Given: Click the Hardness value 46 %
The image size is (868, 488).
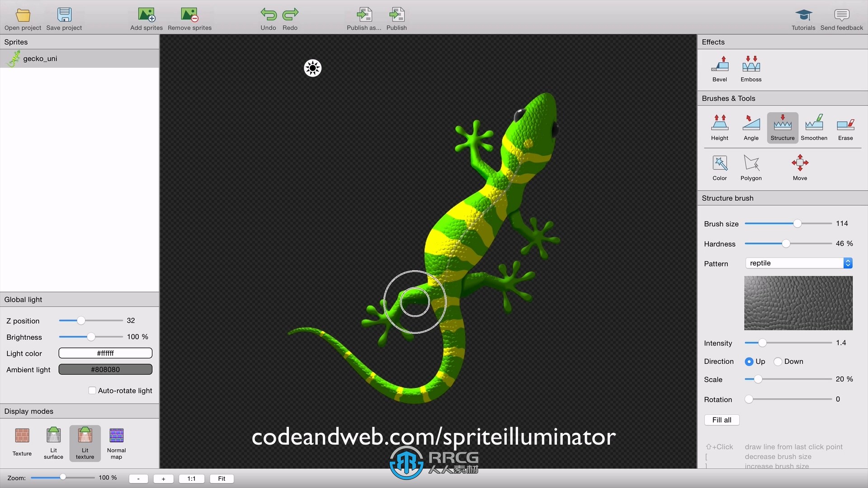Looking at the screenshot, I should (844, 244).
